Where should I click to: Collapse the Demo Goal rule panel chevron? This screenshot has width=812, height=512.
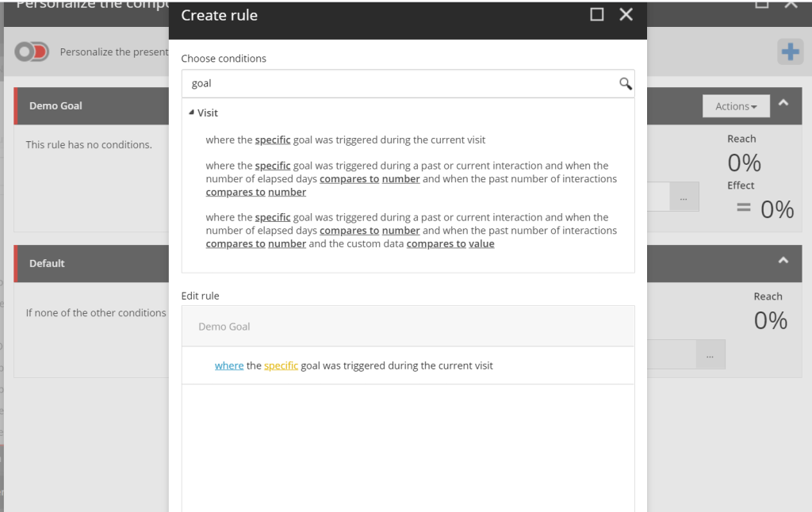(x=783, y=103)
